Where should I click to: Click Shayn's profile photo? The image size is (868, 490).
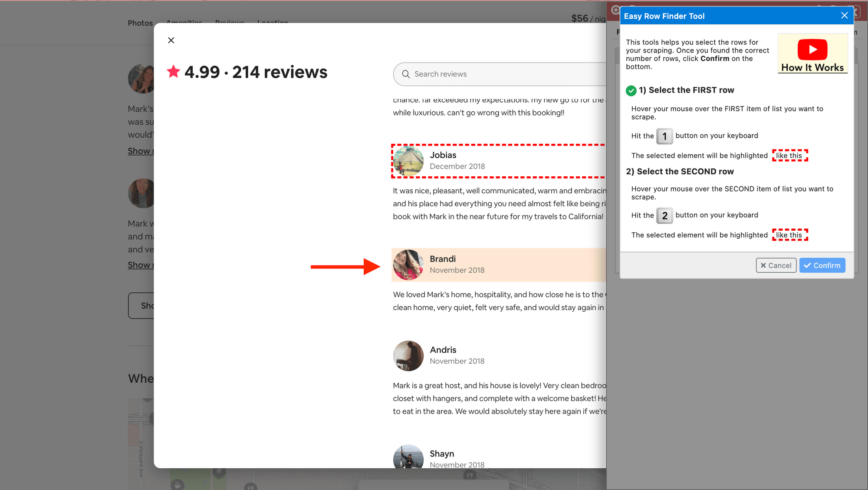[x=408, y=456]
